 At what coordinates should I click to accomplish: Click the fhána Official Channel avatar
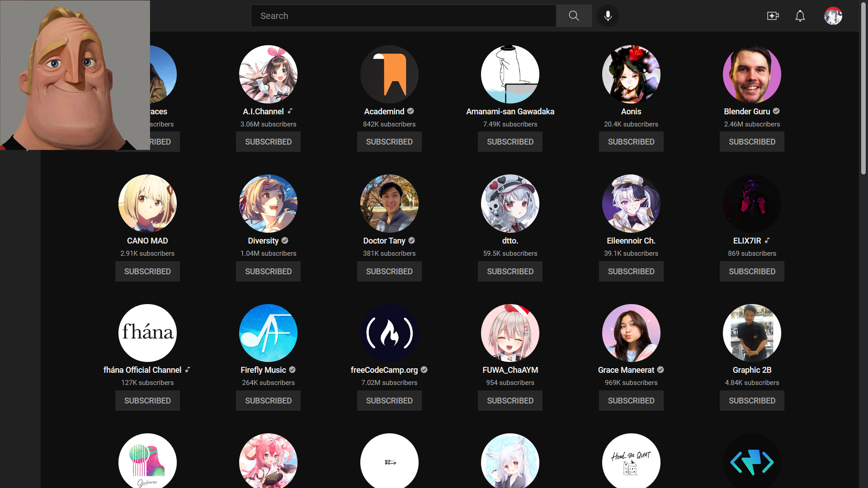[147, 333]
